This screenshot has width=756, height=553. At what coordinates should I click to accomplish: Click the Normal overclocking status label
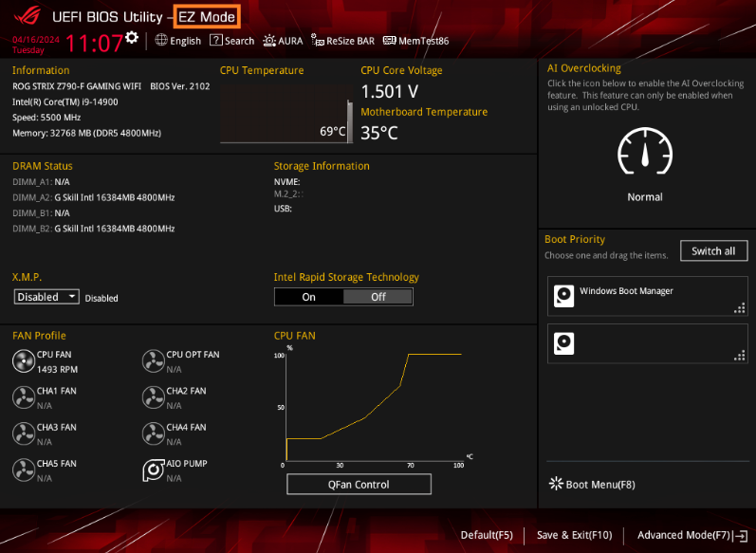[645, 197]
